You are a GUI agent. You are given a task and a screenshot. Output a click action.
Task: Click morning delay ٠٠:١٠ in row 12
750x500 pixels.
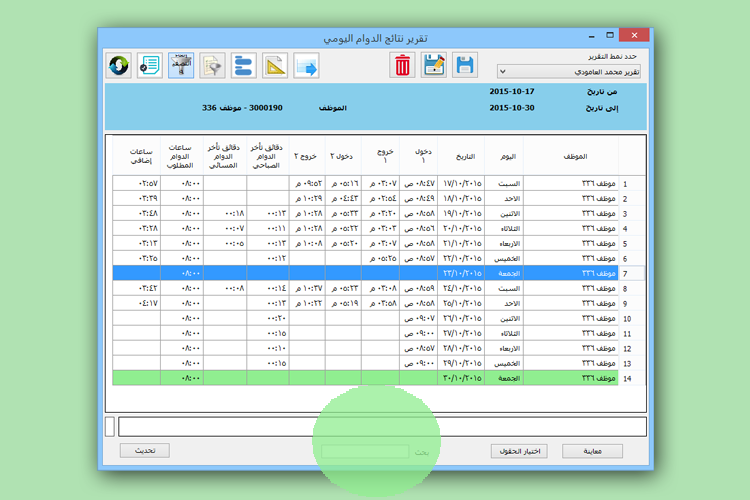[268, 348]
